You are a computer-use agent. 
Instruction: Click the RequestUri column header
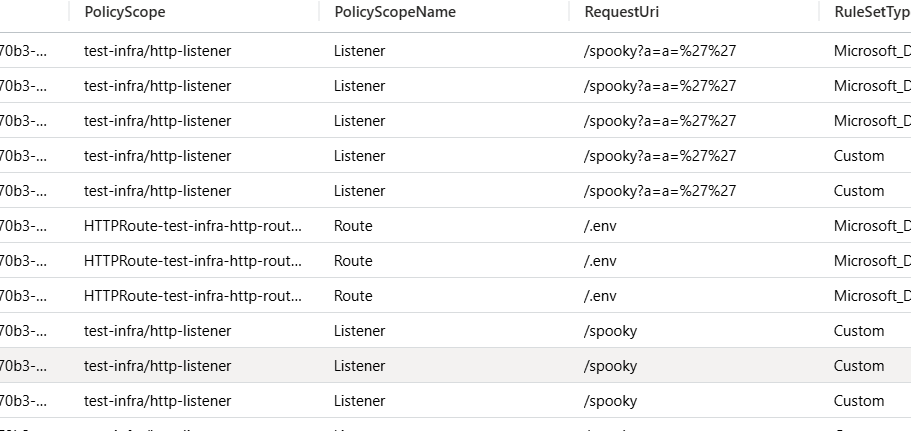pyautogui.click(x=621, y=12)
